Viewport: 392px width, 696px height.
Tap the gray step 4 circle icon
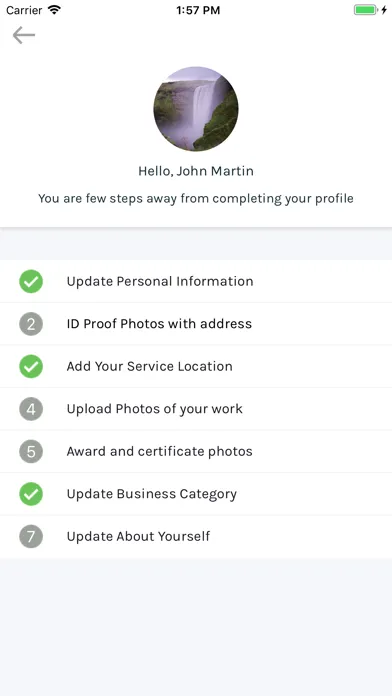31,409
